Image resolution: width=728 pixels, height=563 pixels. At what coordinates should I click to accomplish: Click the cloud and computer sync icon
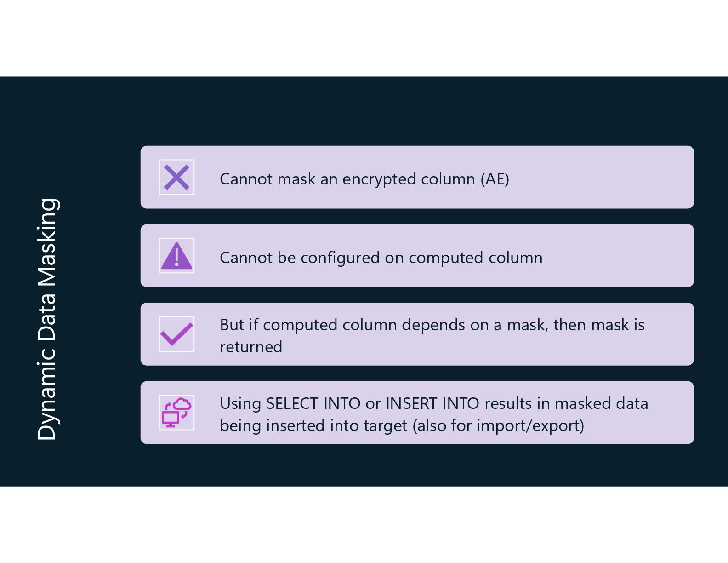[x=176, y=413]
